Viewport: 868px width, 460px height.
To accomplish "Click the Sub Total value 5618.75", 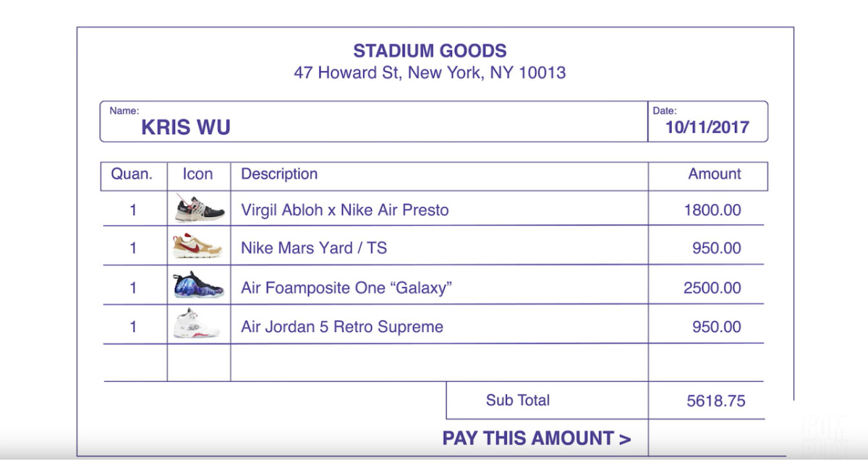I will (715, 401).
